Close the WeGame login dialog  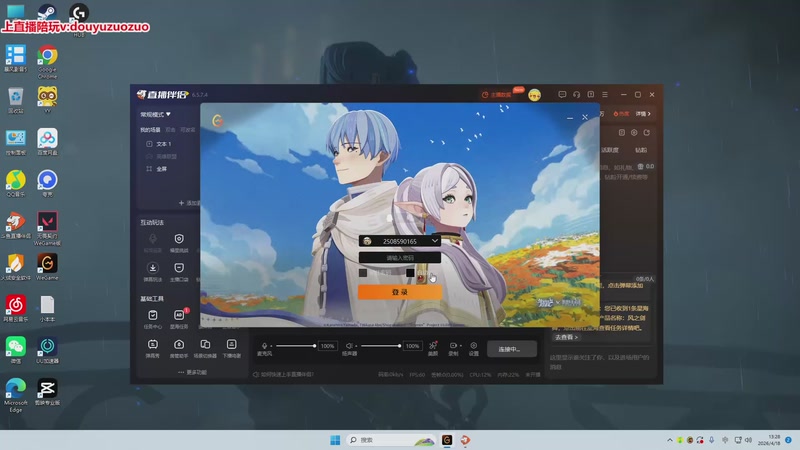[x=585, y=117]
